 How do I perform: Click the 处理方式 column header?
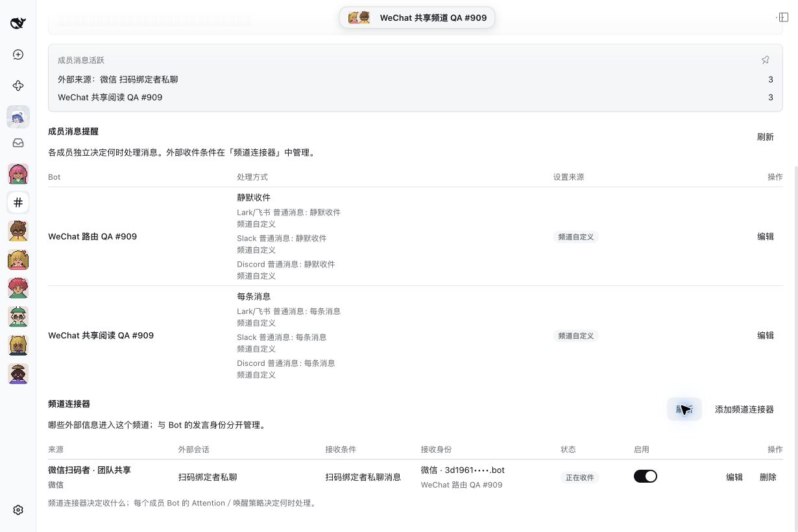[252, 176]
